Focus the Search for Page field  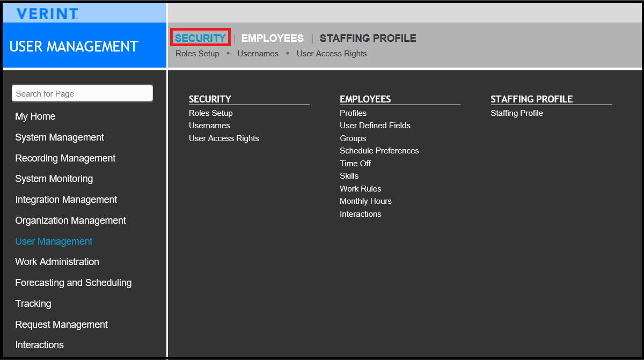click(82, 93)
